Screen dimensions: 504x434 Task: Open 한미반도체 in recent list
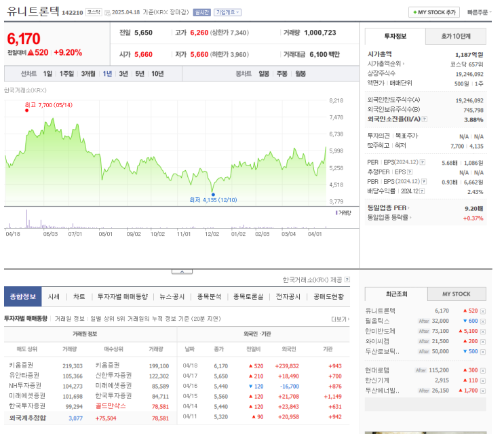381,331
